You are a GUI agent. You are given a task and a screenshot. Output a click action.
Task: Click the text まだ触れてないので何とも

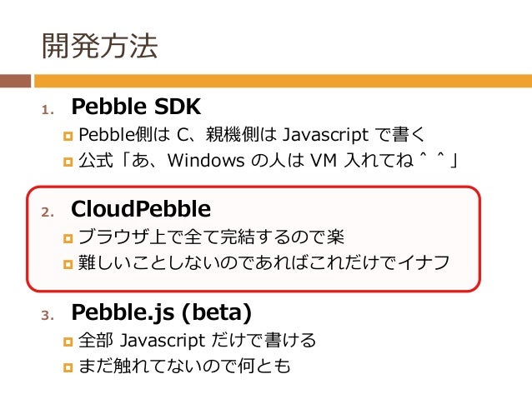pos(184,367)
